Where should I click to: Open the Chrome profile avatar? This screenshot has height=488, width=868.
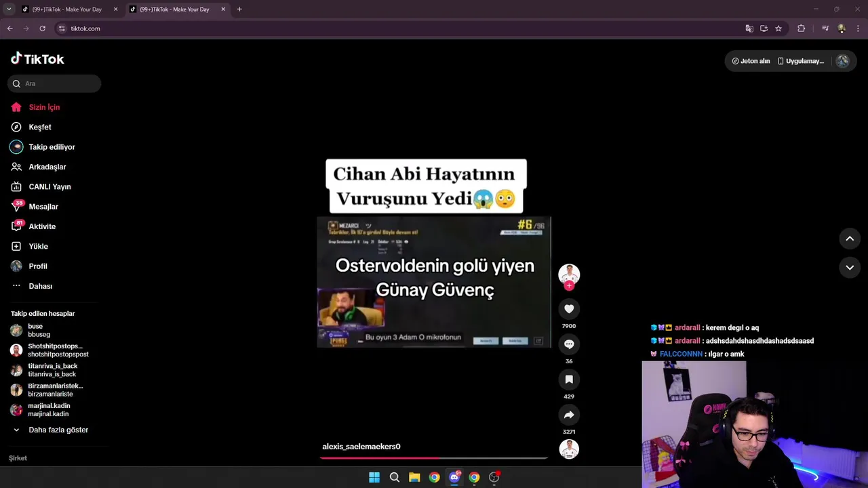[842, 28]
